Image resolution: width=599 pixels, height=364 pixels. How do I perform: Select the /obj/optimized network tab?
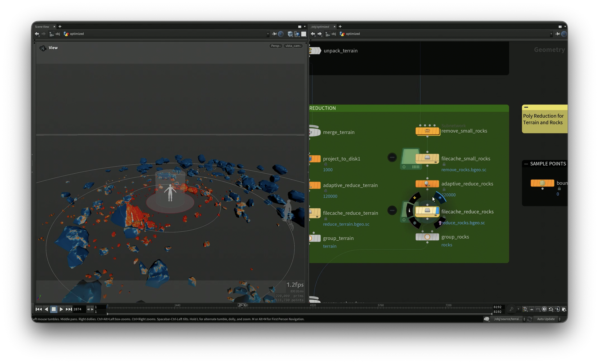coord(320,27)
